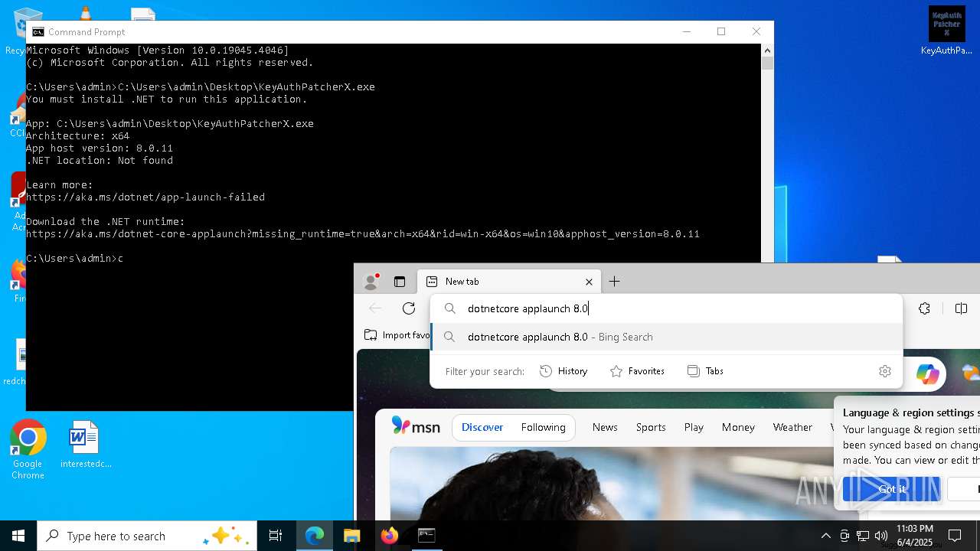Image resolution: width=980 pixels, height=551 pixels.
Task: Open the taskbar clock and date
Action: (x=914, y=536)
